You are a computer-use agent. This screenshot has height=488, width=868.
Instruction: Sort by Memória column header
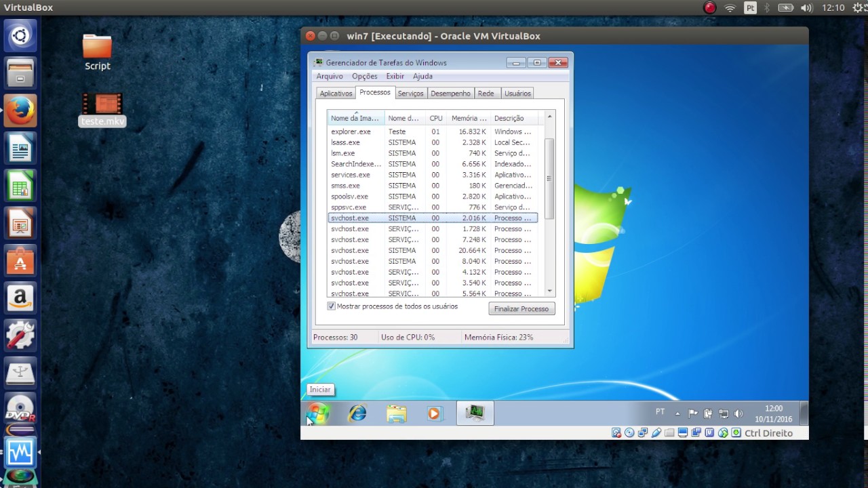[x=469, y=118]
